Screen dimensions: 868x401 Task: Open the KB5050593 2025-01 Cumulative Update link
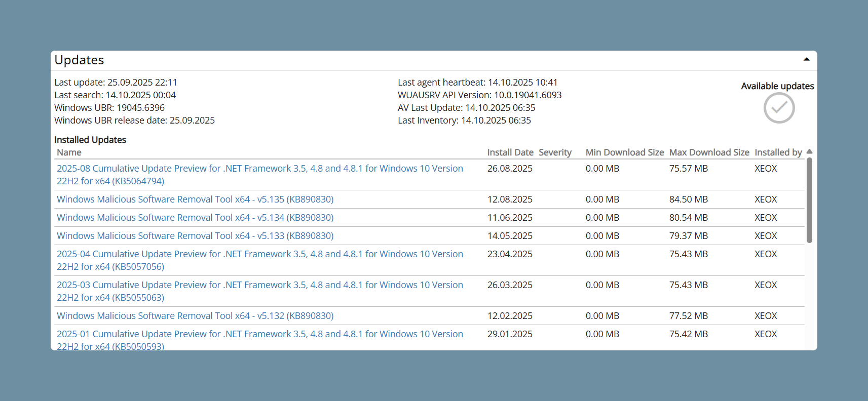coord(260,340)
